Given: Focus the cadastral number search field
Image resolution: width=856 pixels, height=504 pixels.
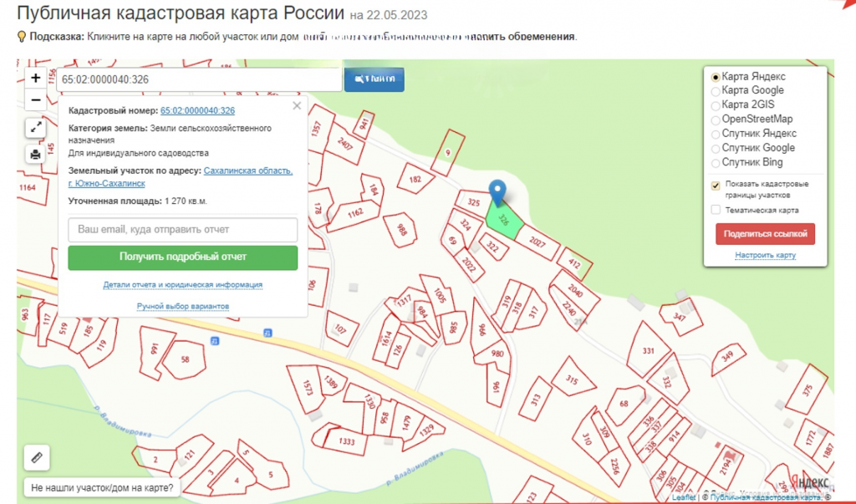Looking at the screenshot, I should point(199,79).
